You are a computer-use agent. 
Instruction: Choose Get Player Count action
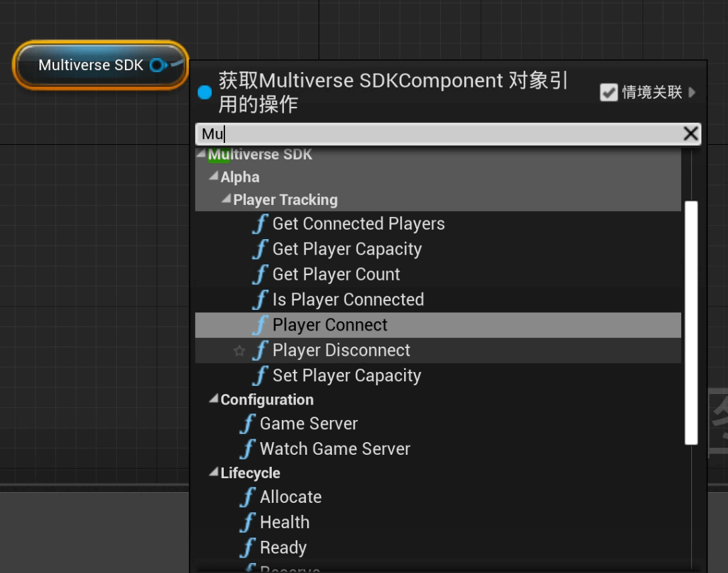[x=336, y=274]
